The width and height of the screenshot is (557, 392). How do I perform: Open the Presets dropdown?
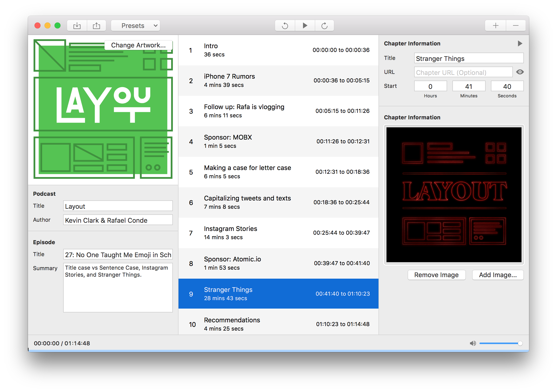coord(135,26)
